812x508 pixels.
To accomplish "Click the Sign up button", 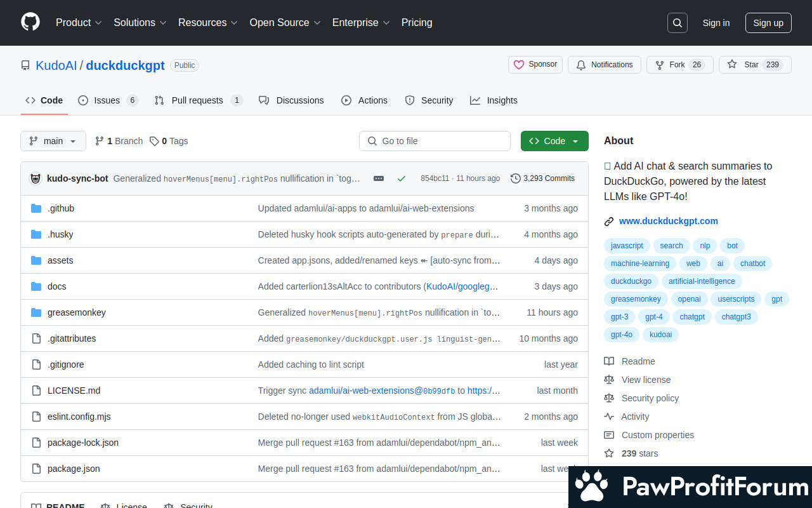I will point(768,23).
